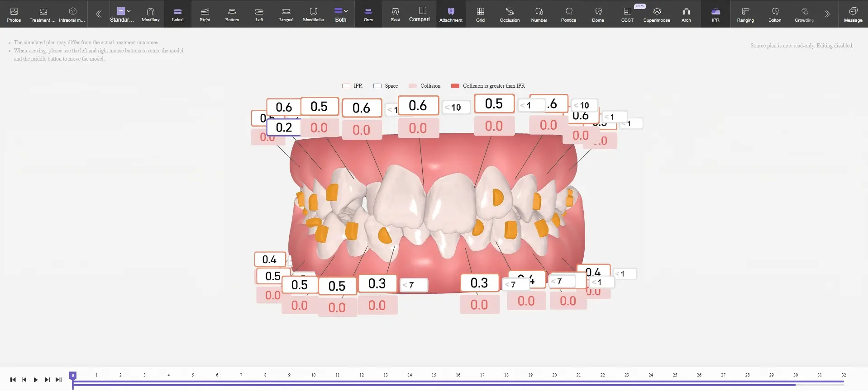
Task: Select the Right view
Action: point(205,14)
